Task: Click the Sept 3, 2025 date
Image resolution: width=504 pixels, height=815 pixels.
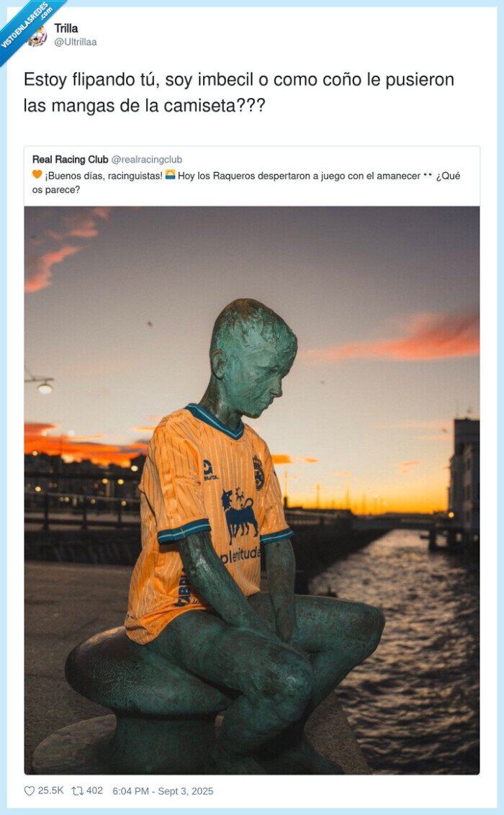Action: tap(186, 791)
